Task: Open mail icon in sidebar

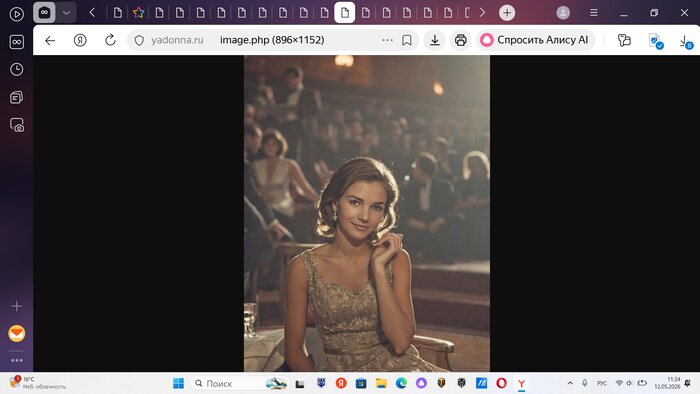Action: (x=17, y=333)
